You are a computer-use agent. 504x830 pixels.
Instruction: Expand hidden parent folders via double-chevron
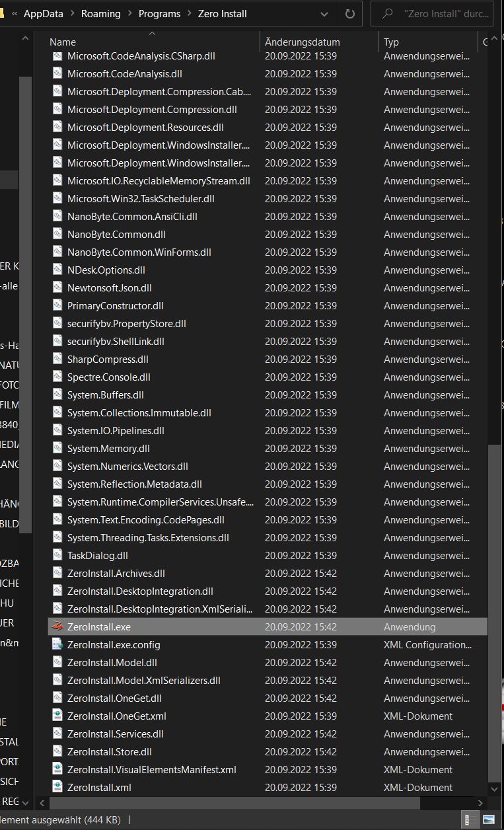[15, 13]
